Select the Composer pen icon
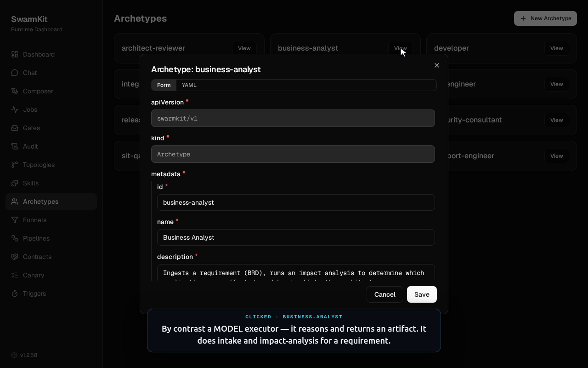 (15, 91)
